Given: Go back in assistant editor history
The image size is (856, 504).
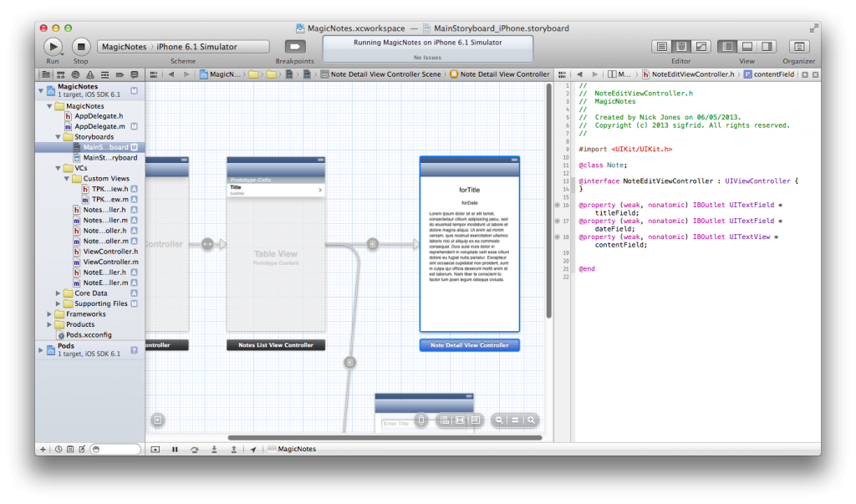Looking at the screenshot, I should tap(579, 75).
